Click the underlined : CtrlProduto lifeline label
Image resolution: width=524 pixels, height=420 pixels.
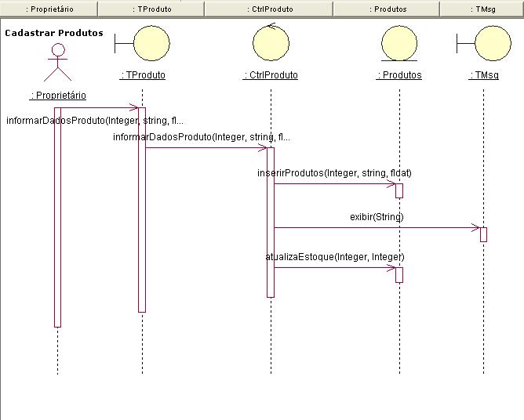pyautogui.click(x=271, y=76)
